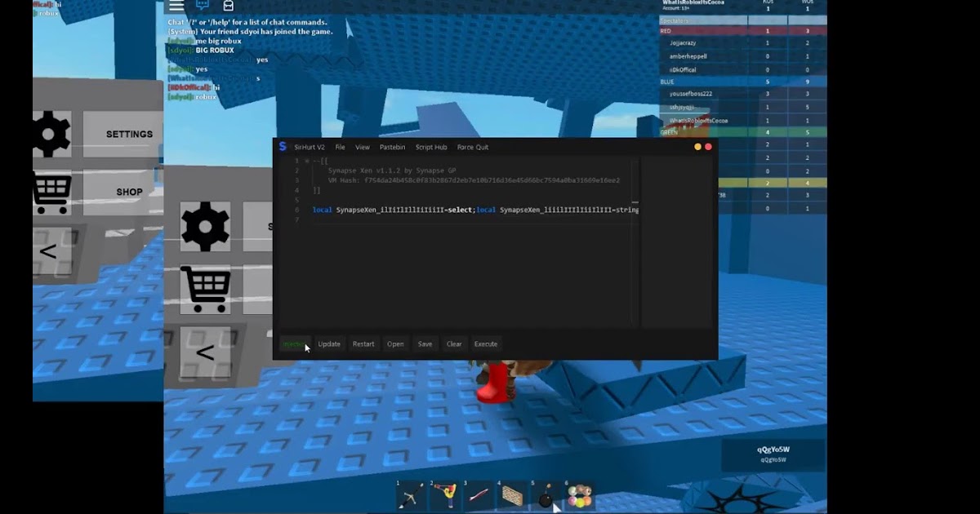980x514 pixels.
Task: Click the Open button in SirHurt
Action: [x=395, y=344]
